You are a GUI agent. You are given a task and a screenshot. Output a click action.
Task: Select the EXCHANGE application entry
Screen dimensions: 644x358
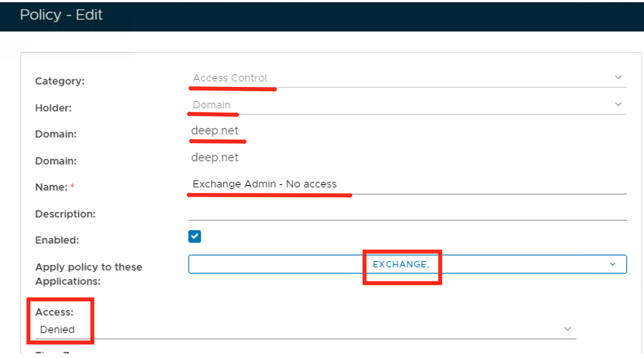pyautogui.click(x=400, y=264)
